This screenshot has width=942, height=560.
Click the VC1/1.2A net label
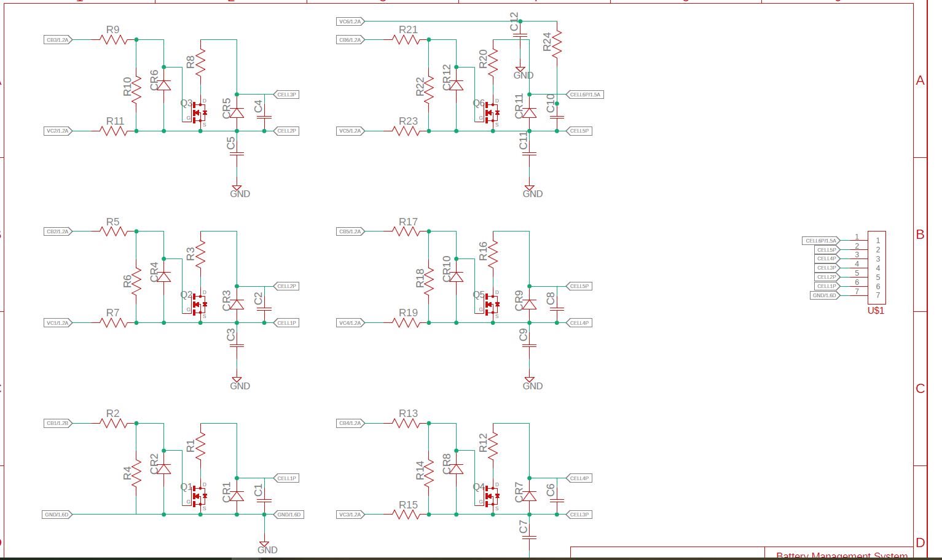[58, 322]
